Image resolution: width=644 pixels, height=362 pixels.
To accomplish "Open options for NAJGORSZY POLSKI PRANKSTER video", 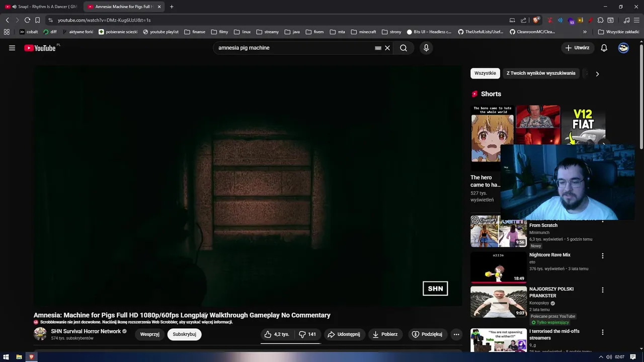I will tap(602, 290).
